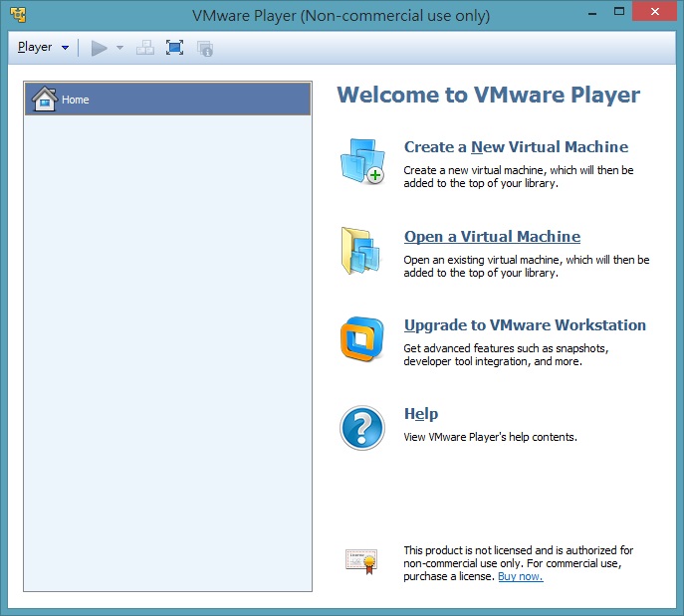684x616 pixels.
Task: Open the Player menu dropdown
Action: click(43, 47)
